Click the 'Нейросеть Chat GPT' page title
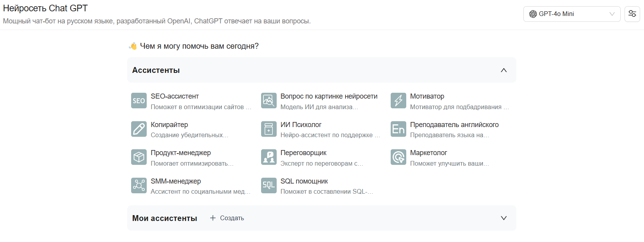Screen dimensions: 644x242 pos(45,8)
